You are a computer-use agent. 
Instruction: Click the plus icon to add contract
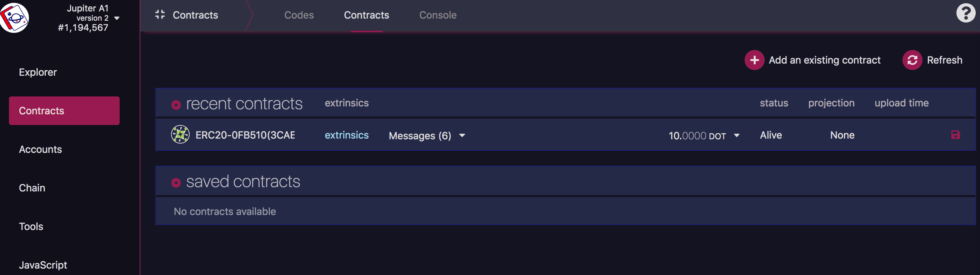click(754, 60)
